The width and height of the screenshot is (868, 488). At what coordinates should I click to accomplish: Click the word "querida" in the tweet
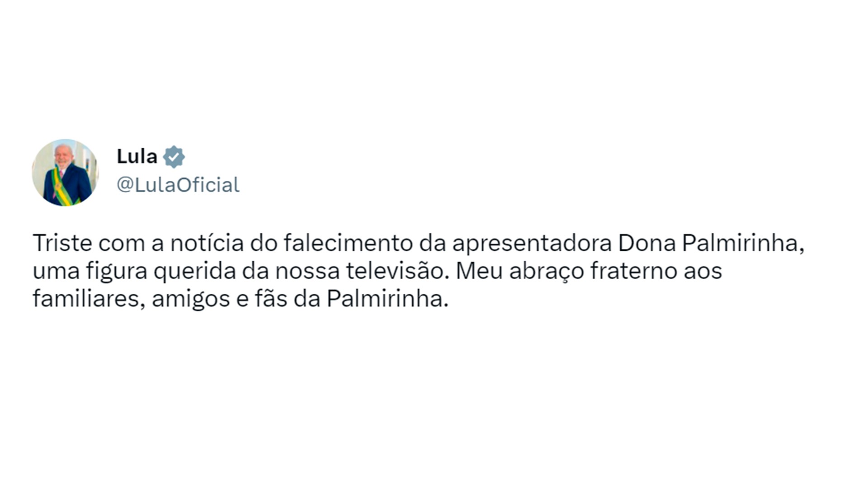(194, 271)
